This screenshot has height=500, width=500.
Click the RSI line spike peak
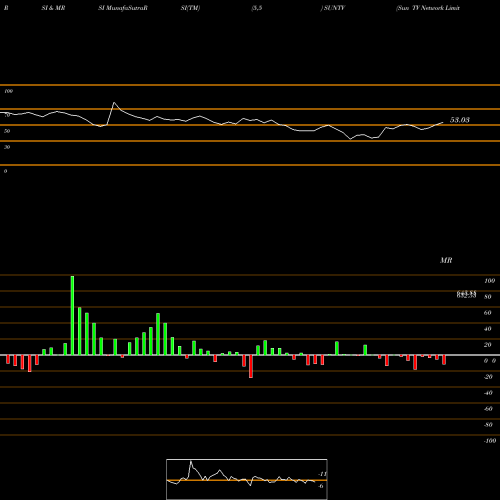114,103
